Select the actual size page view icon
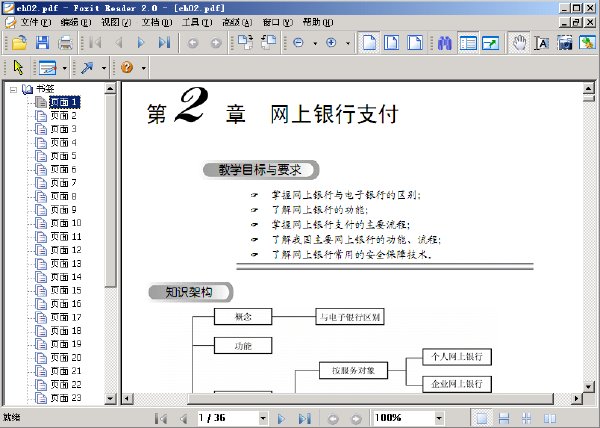Image resolution: width=600 pixels, height=428 pixels. pos(369,42)
